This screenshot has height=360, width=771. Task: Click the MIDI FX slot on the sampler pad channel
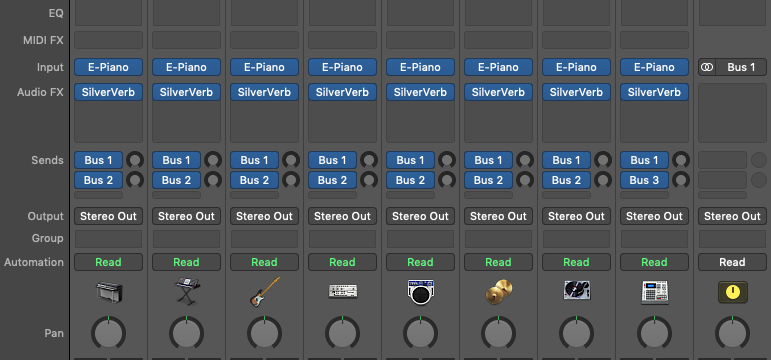point(654,40)
